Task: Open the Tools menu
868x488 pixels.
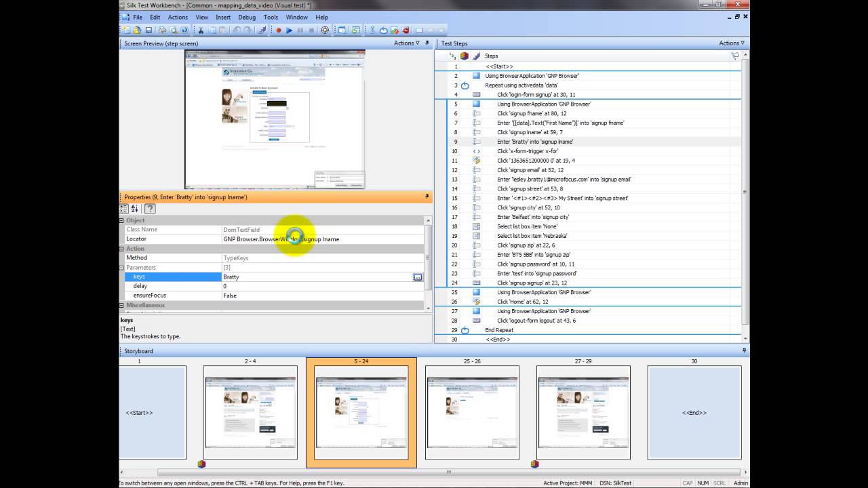Action: (x=271, y=17)
